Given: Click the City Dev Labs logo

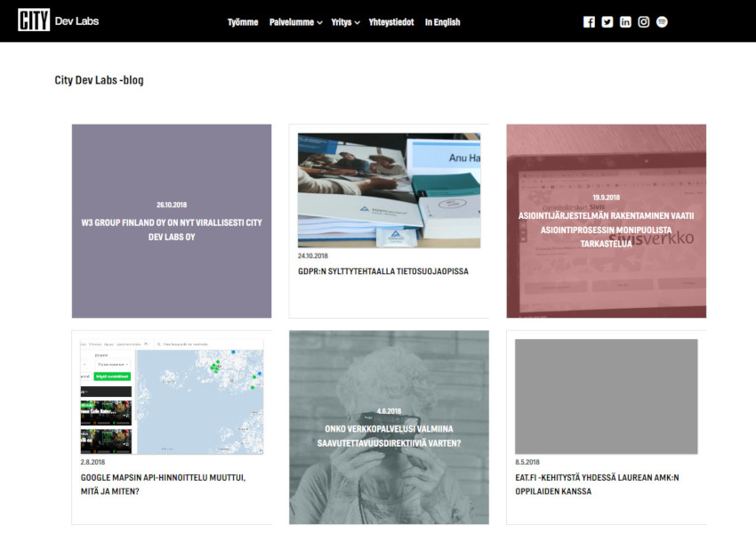Looking at the screenshot, I should coord(58,20).
